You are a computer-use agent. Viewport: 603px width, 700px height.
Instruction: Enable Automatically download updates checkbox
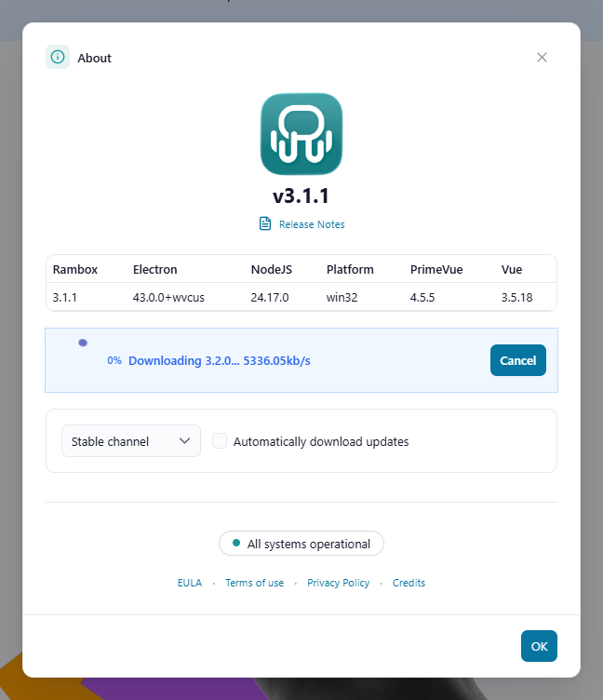220,440
